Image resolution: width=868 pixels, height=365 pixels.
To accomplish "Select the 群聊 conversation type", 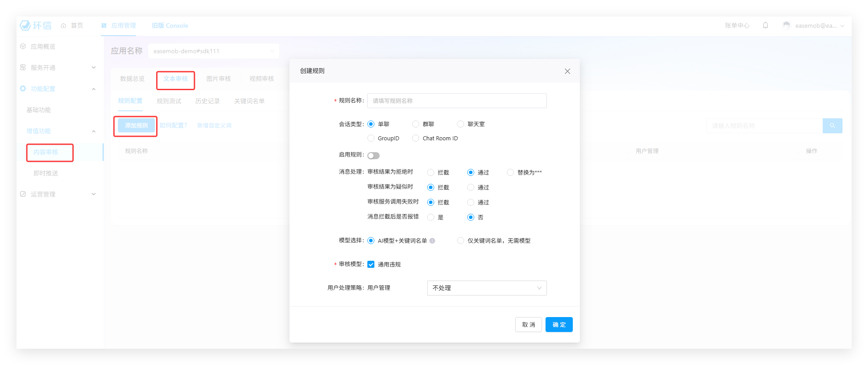I will [416, 124].
